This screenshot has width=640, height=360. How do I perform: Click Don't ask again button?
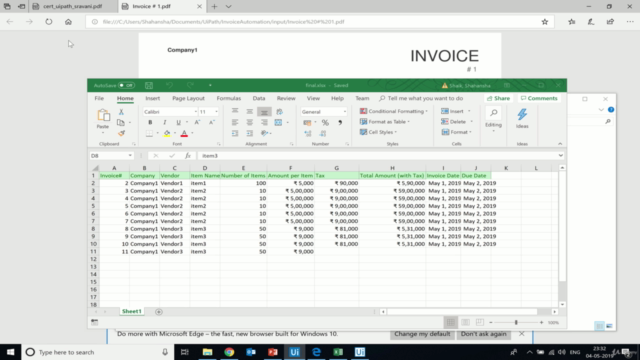484,334
